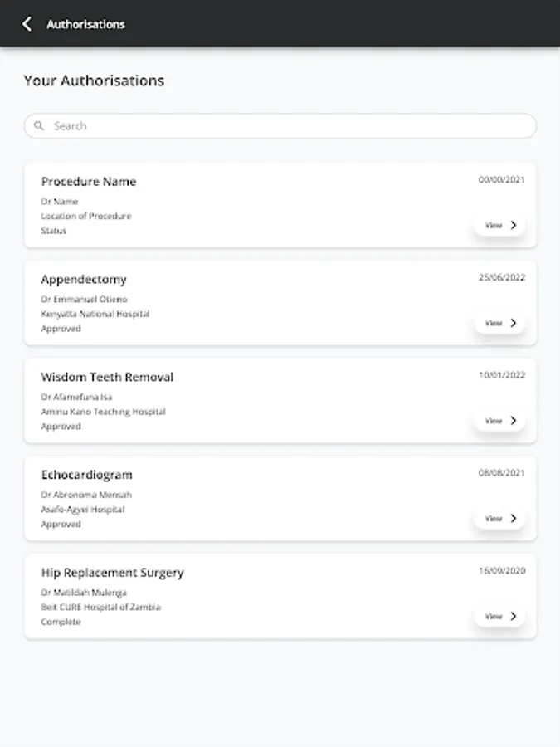Open the Appendectomy card title
560x747 pixels.
pyautogui.click(x=84, y=280)
